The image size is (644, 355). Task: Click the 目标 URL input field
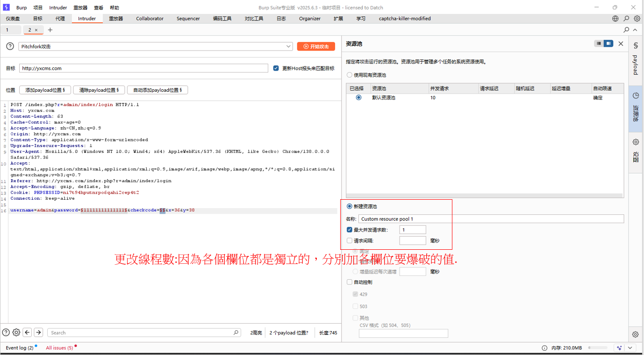point(143,68)
